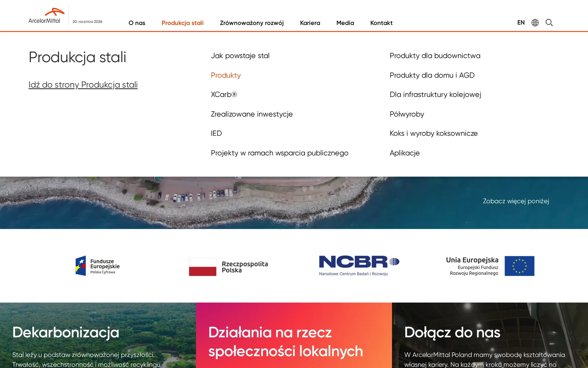Click the Fundusze Europejskie logo

[98, 266]
